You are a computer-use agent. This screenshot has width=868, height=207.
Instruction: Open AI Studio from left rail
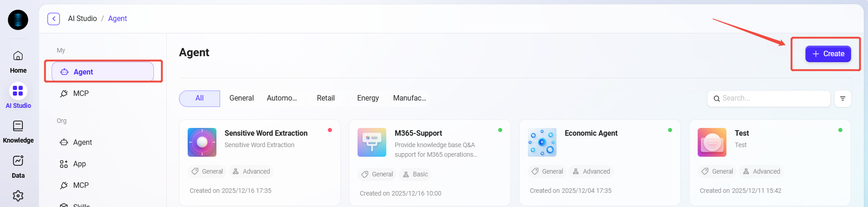tap(18, 91)
